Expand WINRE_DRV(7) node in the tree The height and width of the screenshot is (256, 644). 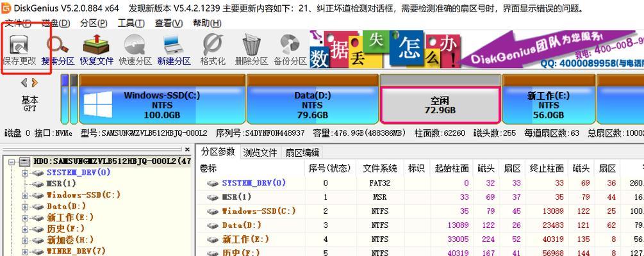pos(25,251)
